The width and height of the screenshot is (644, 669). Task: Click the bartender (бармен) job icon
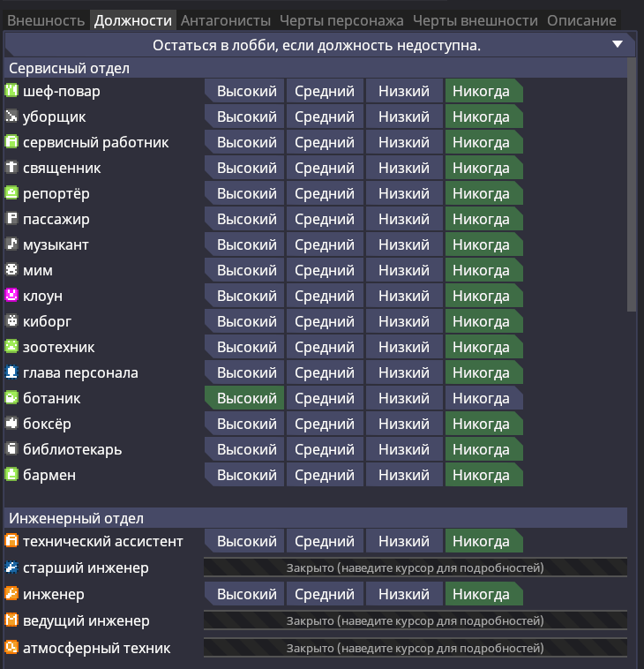11,475
